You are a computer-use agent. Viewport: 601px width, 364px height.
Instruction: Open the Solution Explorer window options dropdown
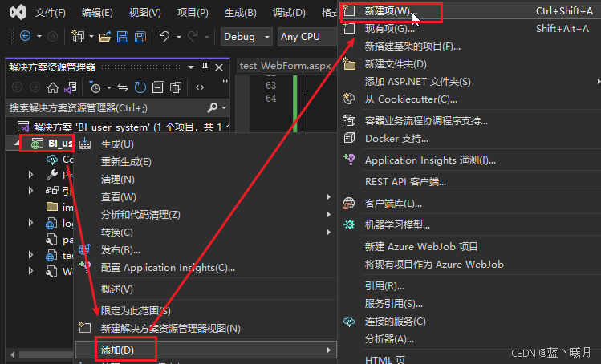click(x=191, y=67)
